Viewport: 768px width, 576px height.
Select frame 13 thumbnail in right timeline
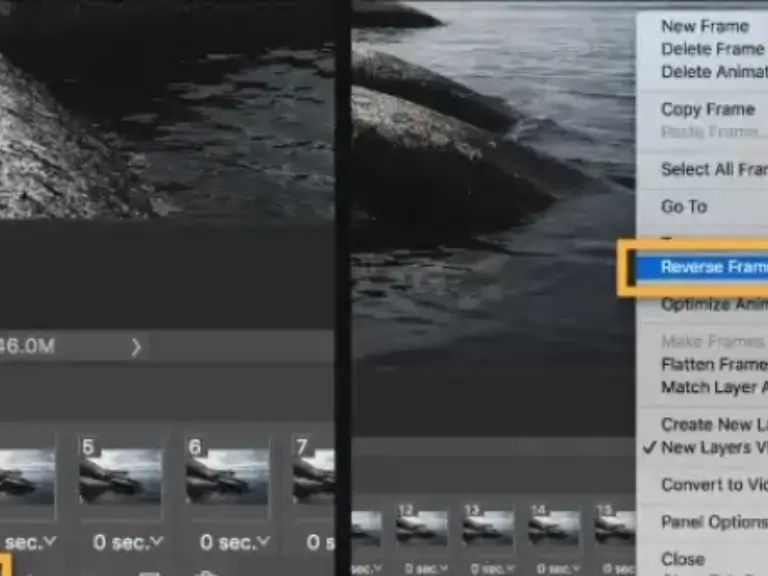(487, 526)
